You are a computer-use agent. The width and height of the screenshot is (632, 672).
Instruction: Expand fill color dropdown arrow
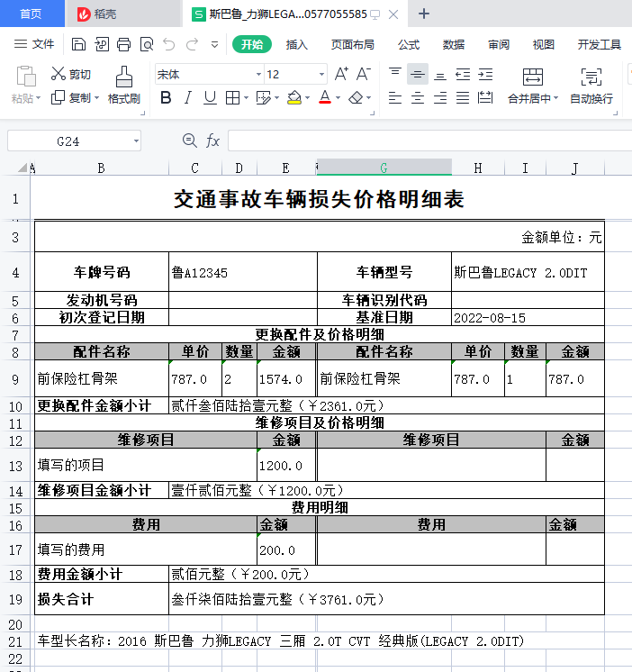tap(307, 97)
